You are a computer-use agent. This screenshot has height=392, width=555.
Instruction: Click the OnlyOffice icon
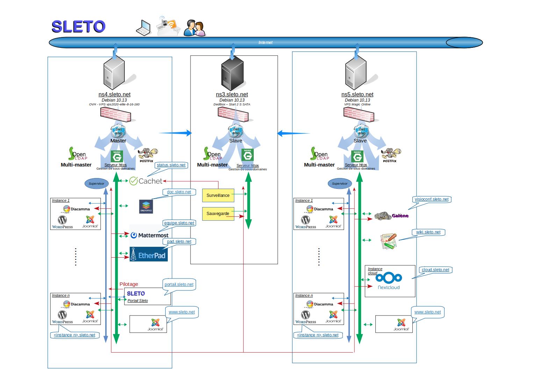click(146, 206)
